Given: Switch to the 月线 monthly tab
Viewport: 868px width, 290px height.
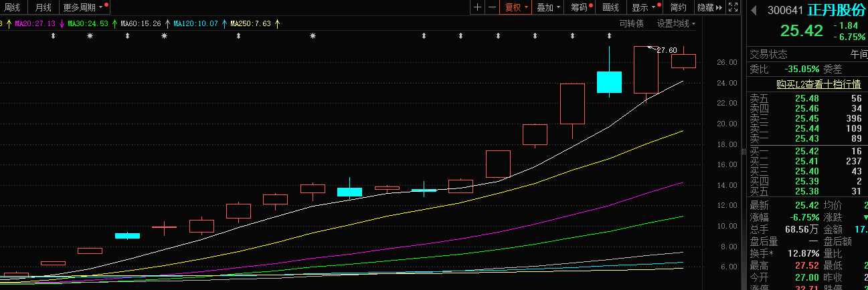Looking at the screenshot, I should pyautogui.click(x=43, y=7).
